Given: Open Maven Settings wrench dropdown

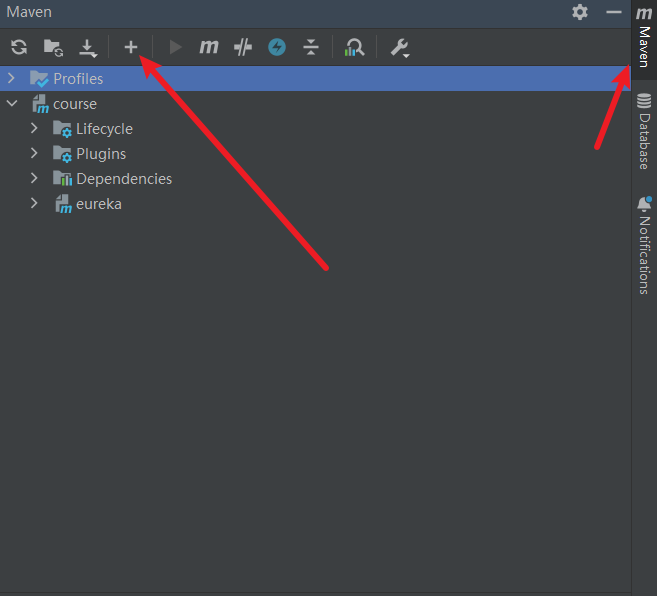Looking at the screenshot, I should [400, 48].
